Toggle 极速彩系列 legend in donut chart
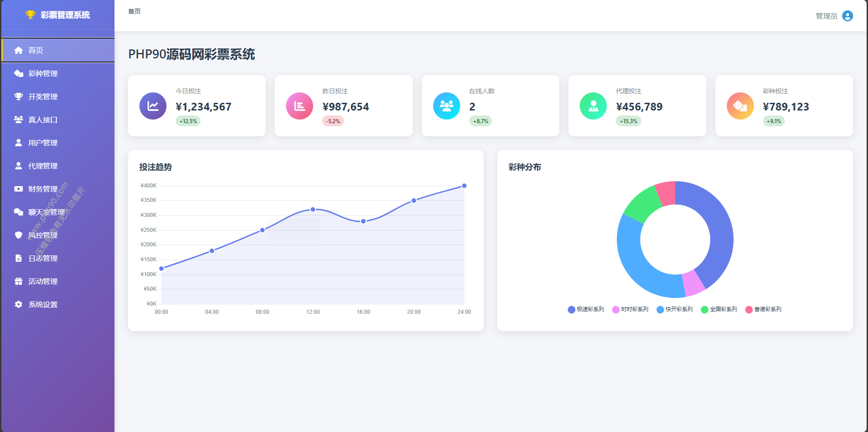This screenshot has height=432, width=868. tap(586, 309)
